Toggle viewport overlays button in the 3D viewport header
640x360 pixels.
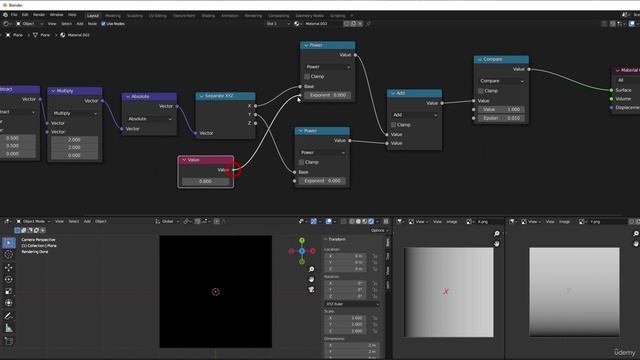click(329, 221)
